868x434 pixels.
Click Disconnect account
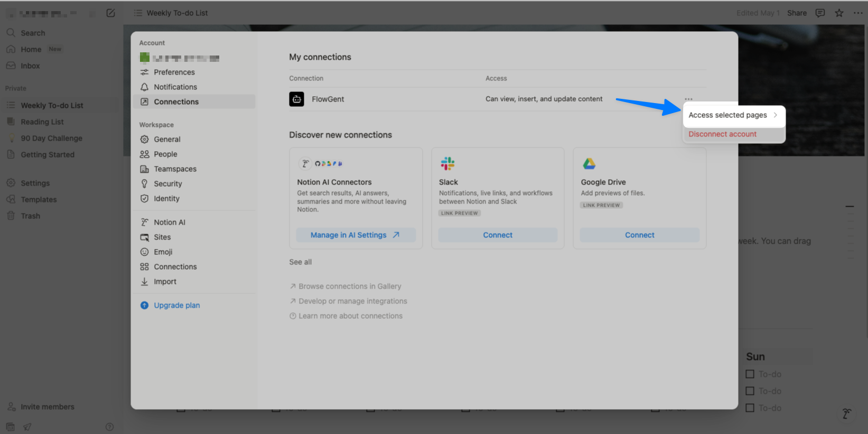(722, 134)
